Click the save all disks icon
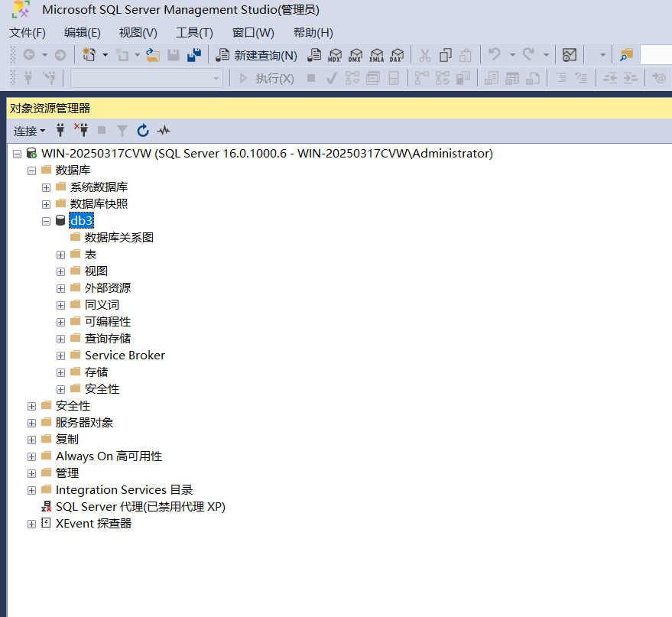The height and width of the screenshot is (617, 672). tap(194, 55)
